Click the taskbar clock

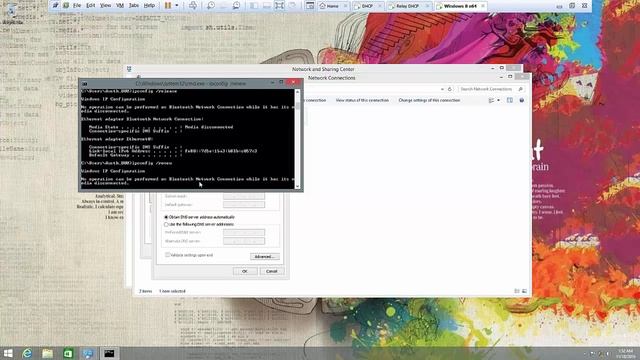[625, 353]
